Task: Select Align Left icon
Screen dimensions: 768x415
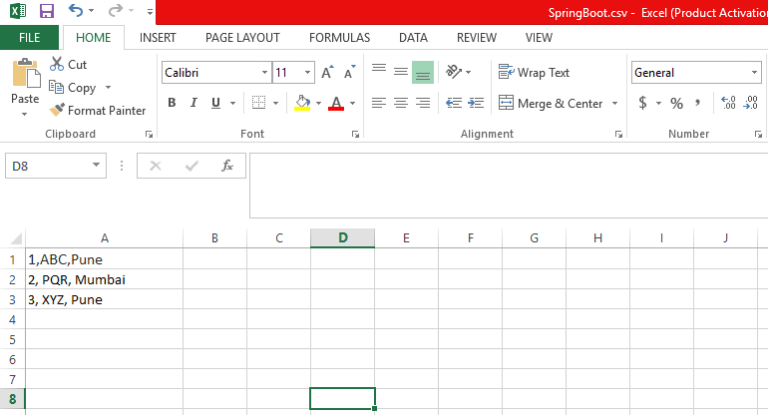Action: tap(379, 103)
